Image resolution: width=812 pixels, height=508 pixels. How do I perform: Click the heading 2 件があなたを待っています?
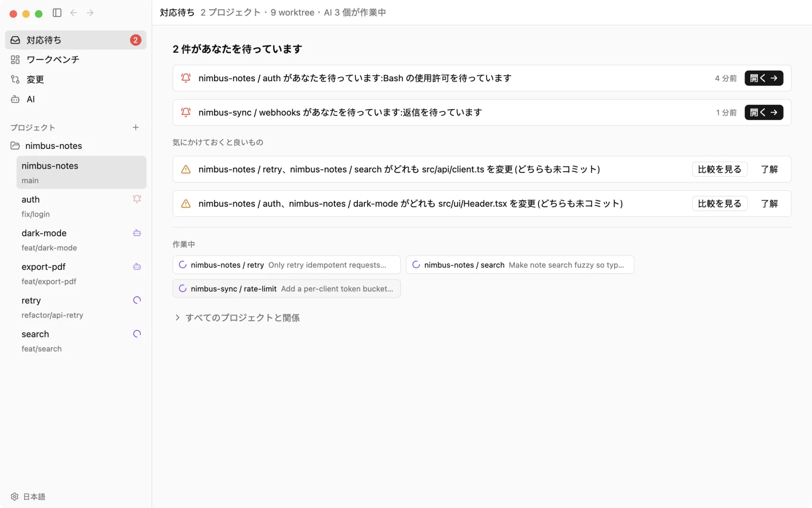238,49
